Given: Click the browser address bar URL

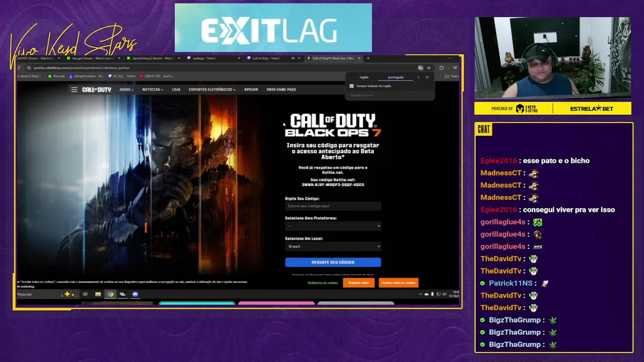Looking at the screenshot, I should [82, 68].
